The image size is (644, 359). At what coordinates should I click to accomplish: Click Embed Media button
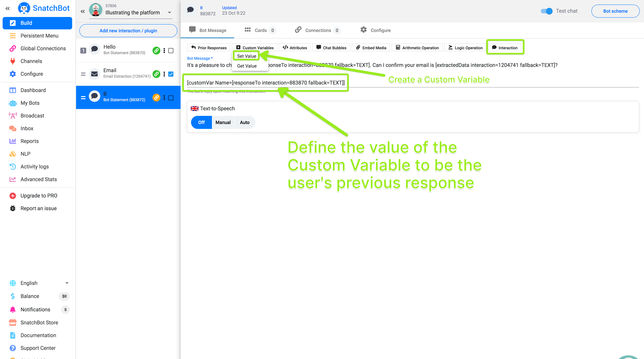[371, 48]
